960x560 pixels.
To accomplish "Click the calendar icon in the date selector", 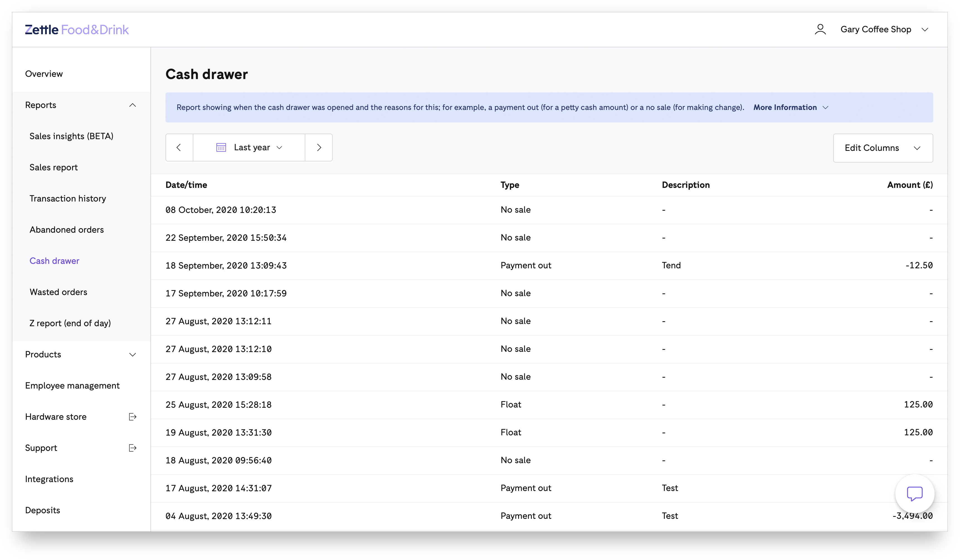I will tap(221, 147).
